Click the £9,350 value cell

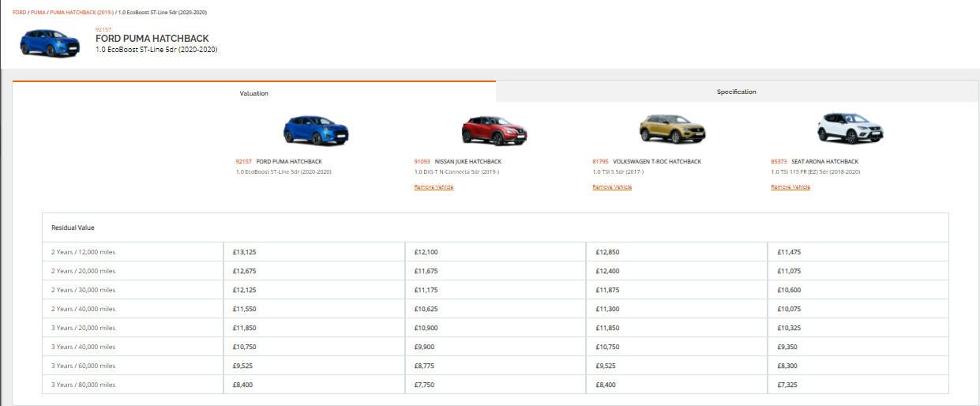[858, 347]
